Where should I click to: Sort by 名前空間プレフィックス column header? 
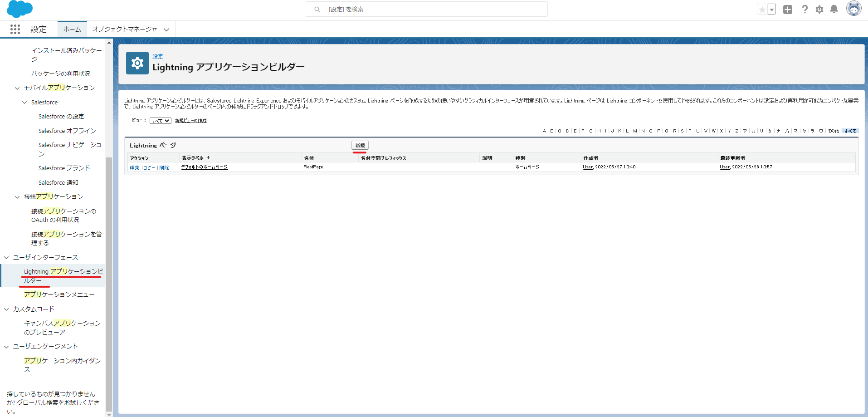pos(384,158)
